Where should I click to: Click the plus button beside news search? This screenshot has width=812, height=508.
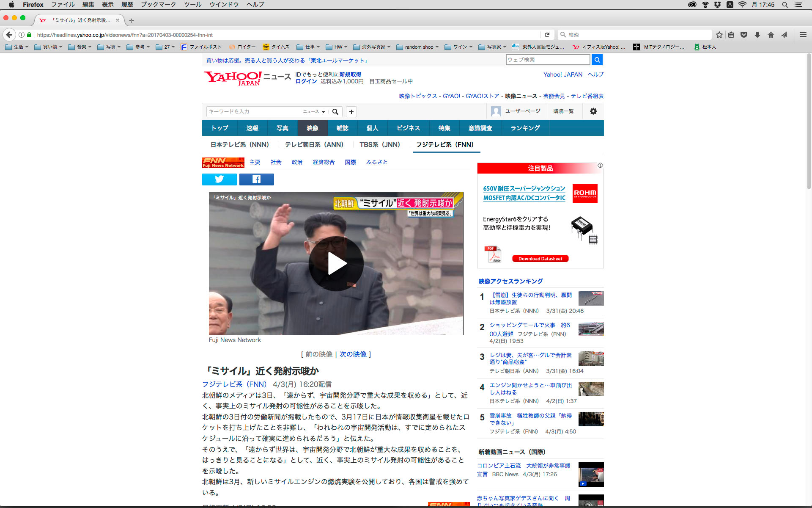tap(351, 112)
